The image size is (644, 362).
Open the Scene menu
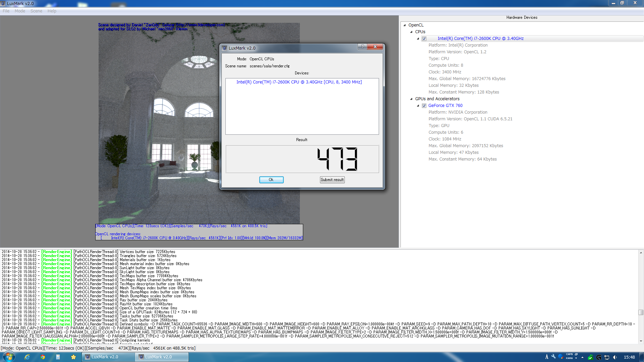(36, 11)
